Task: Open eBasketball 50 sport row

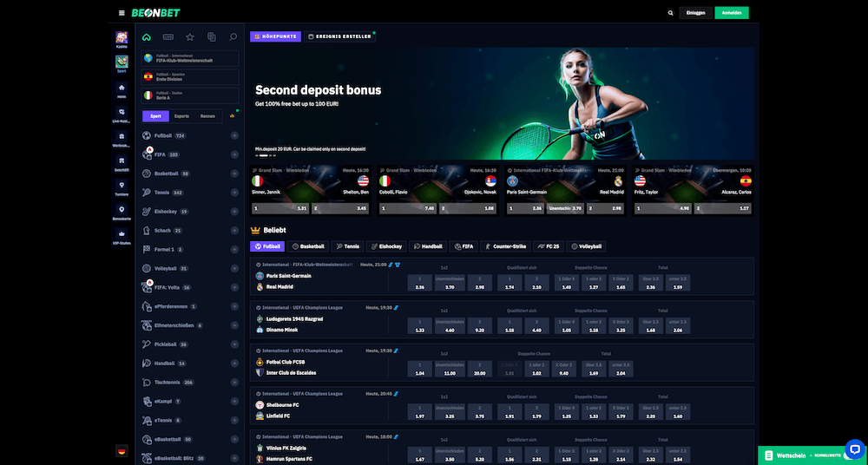Action: click(190, 440)
